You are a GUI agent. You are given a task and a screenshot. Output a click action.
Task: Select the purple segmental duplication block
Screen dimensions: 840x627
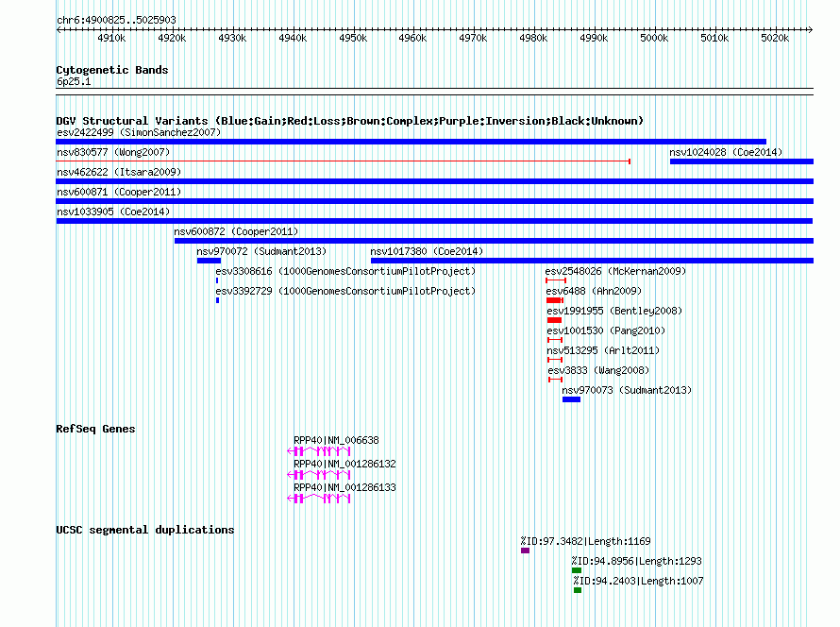(x=525, y=551)
